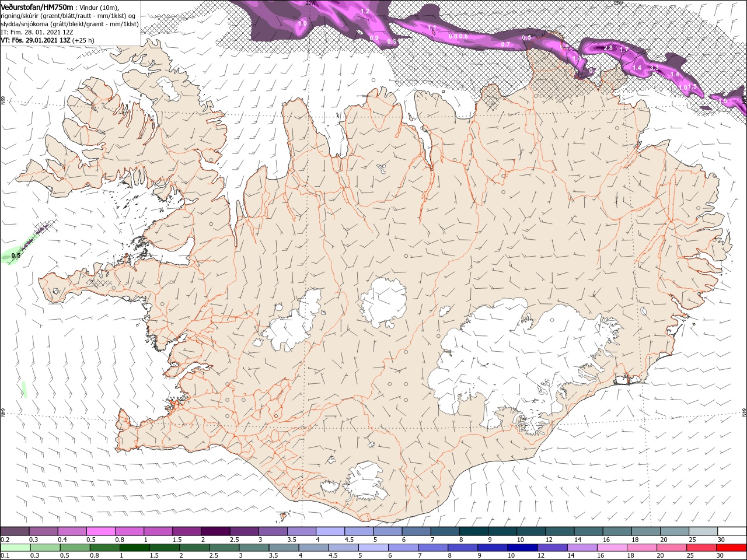Pick the 14 swatch in the snow scale
Screen dimensions: 747x560
588,531
